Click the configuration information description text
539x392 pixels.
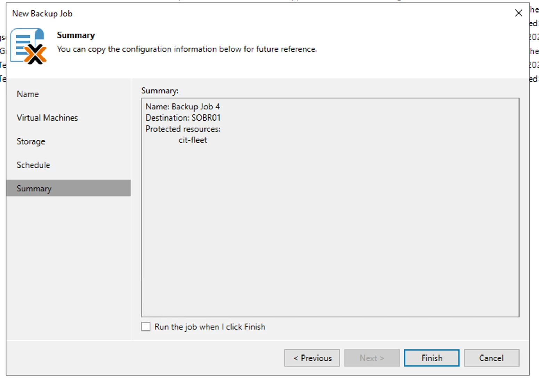point(187,49)
